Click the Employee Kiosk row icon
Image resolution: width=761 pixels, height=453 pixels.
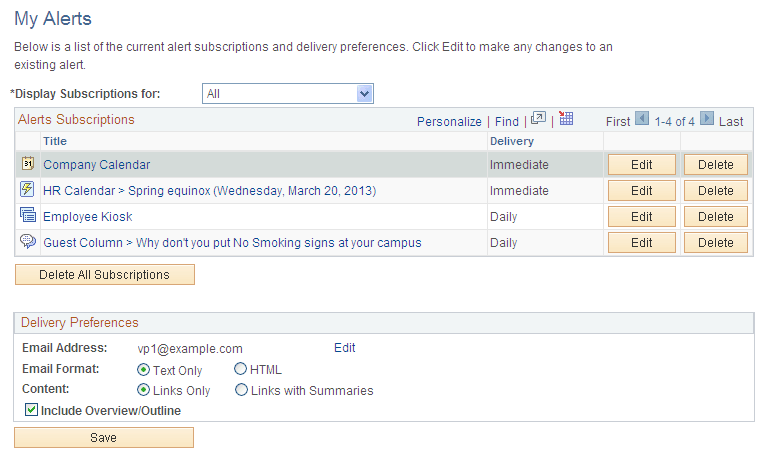27,216
